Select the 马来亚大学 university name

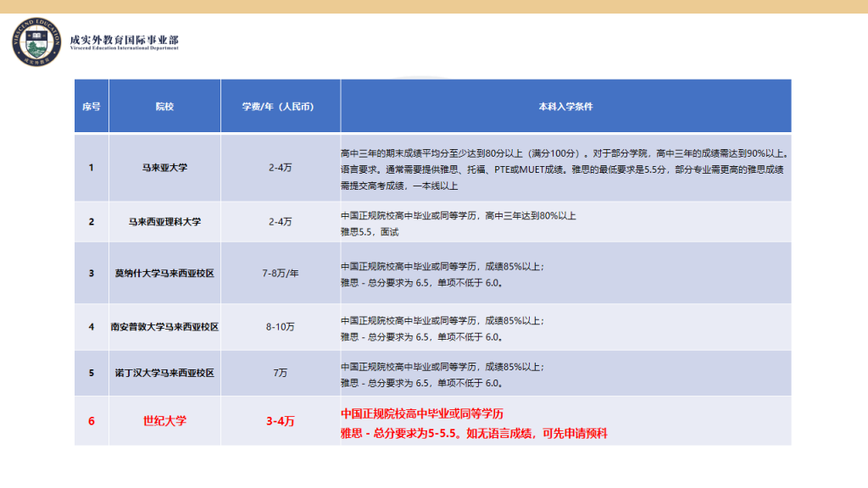point(164,167)
